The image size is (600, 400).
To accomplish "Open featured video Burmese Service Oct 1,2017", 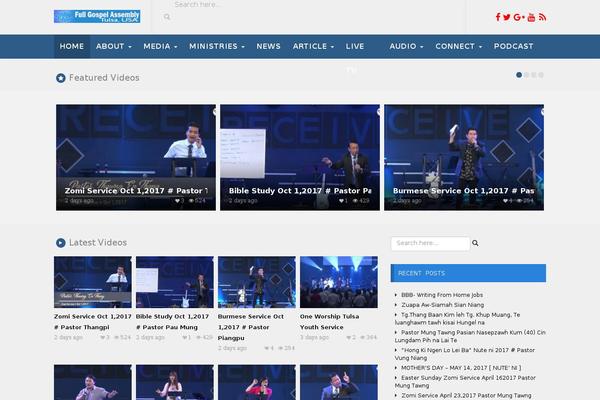I will [464, 157].
